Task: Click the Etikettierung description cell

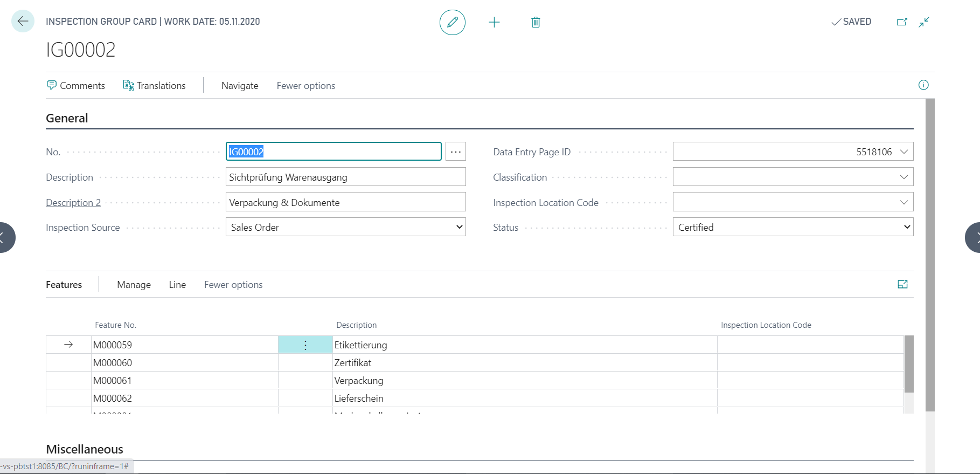Action: 525,345
